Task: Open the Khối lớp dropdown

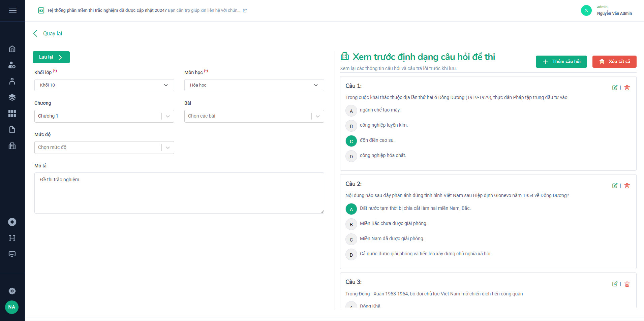Action: point(104,85)
